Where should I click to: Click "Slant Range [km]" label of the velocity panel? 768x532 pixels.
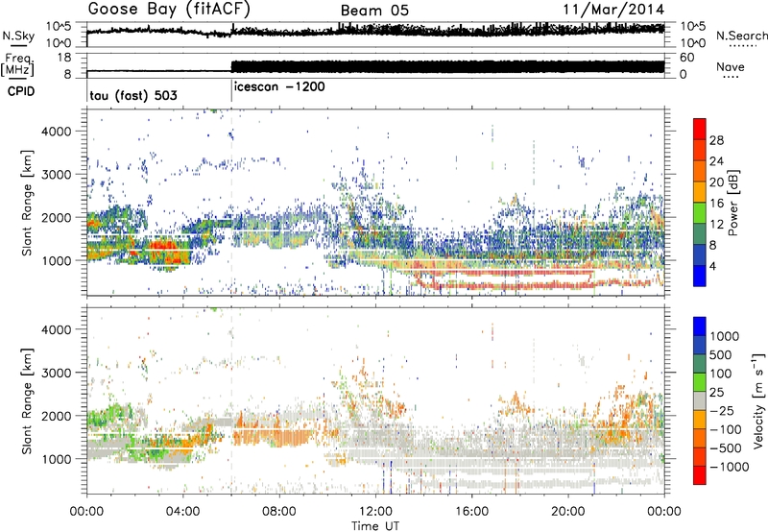tap(27, 401)
